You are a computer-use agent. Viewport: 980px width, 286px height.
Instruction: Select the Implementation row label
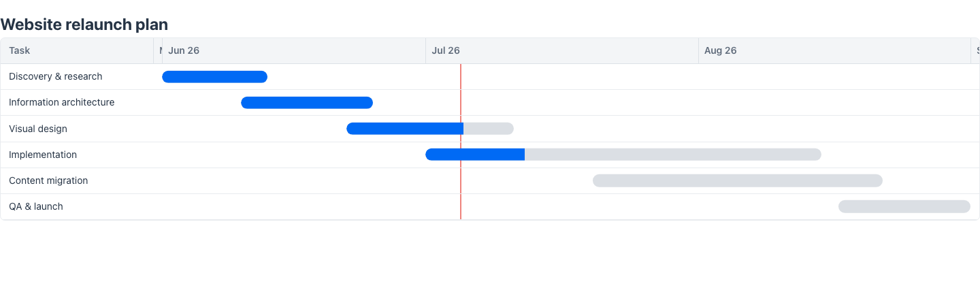[x=43, y=155]
